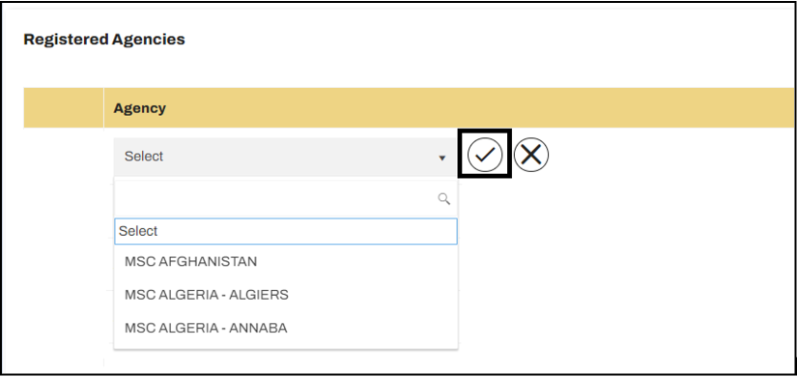Image resolution: width=797 pixels, height=377 pixels.
Task: Confirm agency selection with the checkmark icon
Action: (485, 154)
